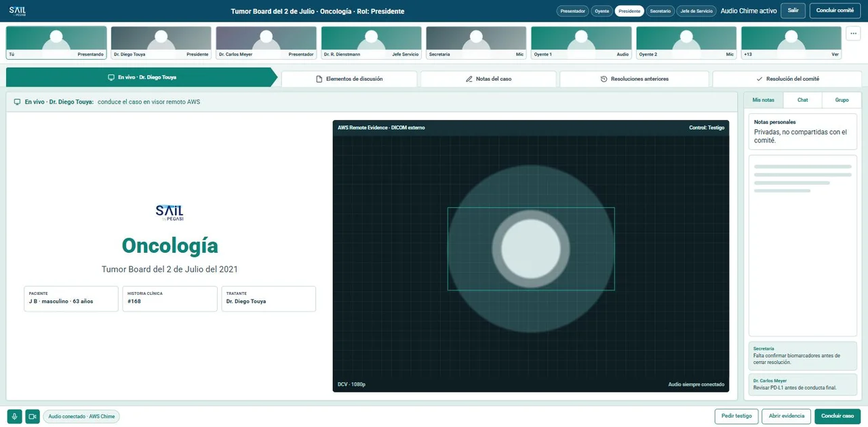Screen dimensions: 868x427
Task: Click the pencil icon on Notas del caso
Action: 469,79
